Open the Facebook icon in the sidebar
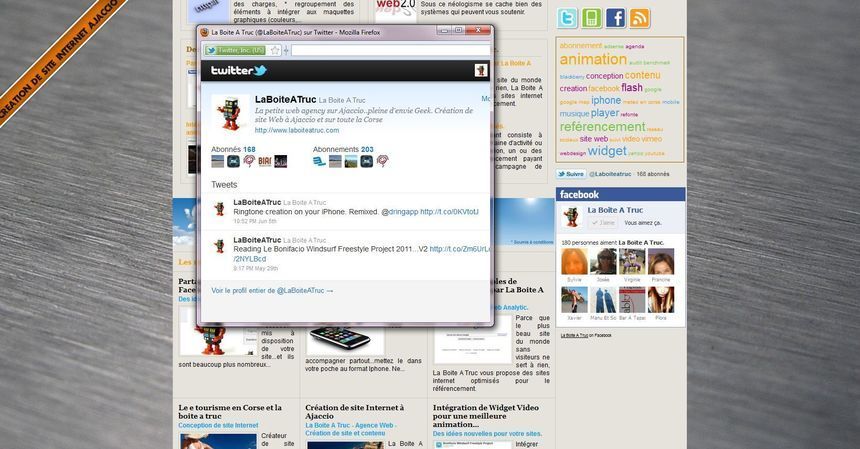This screenshot has width=860, height=449. (x=616, y=18)
